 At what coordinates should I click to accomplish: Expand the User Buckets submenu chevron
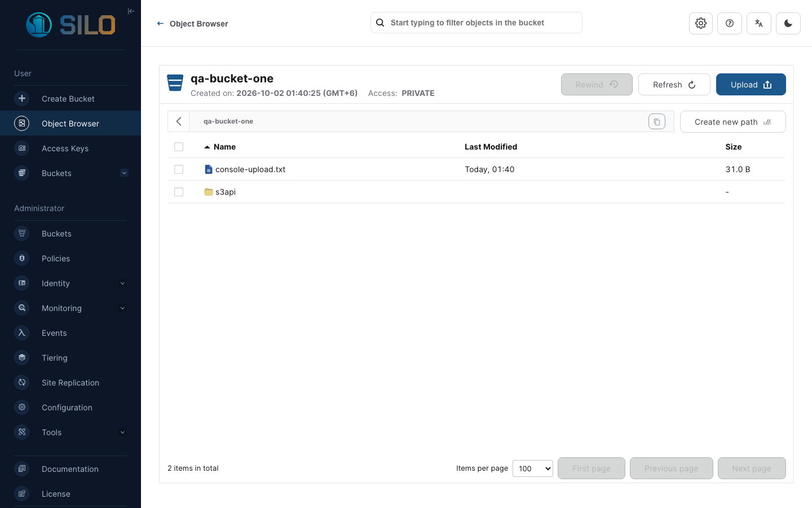tap(124, 173)
